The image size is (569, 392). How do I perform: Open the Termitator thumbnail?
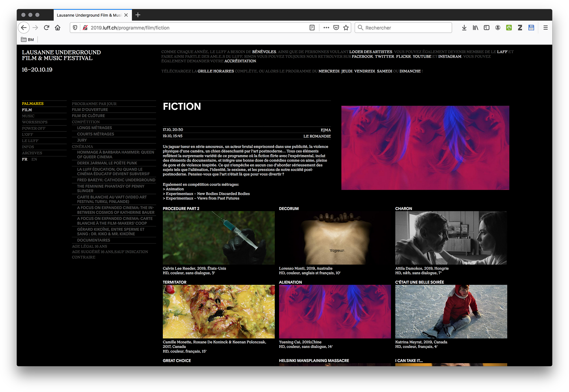pyautogui.click(x=218, y=311)
